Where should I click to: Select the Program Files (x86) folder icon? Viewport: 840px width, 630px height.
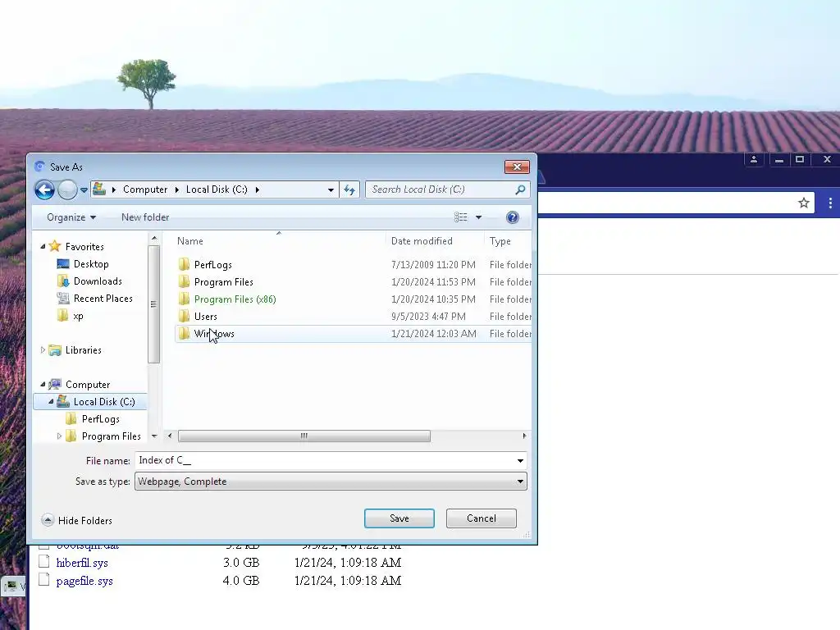(184, 299)
